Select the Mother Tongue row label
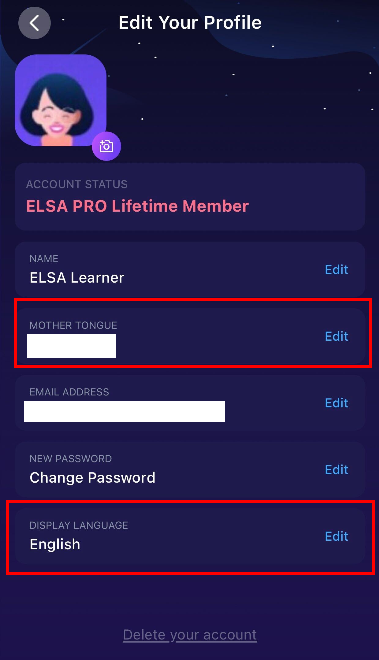Viewport: 379px width, 660px height. 73,325
